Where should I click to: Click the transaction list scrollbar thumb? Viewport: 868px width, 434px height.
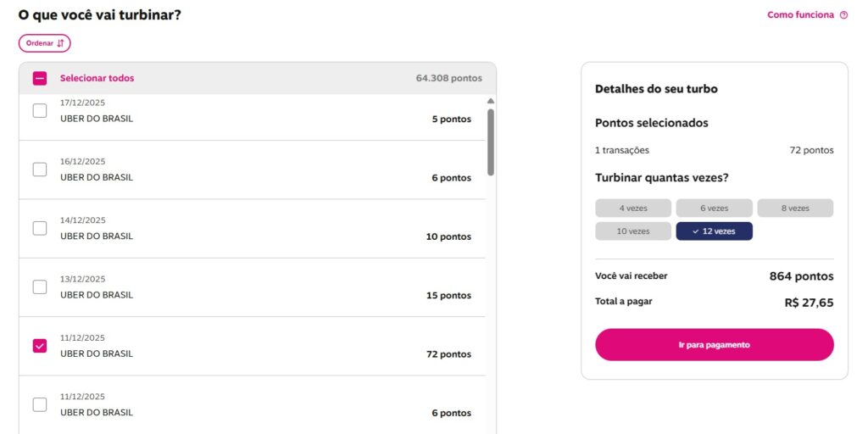point(491,142)
